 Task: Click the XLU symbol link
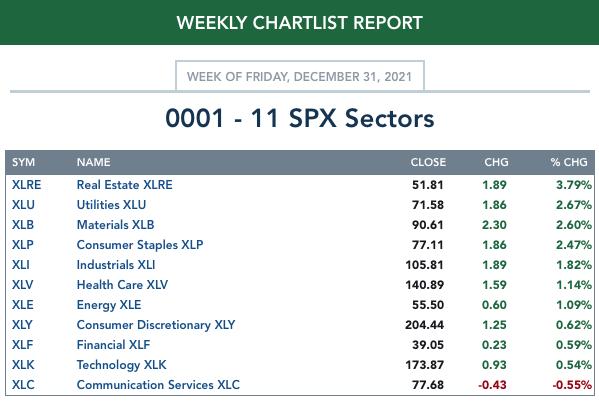click(x=23, y=205)
